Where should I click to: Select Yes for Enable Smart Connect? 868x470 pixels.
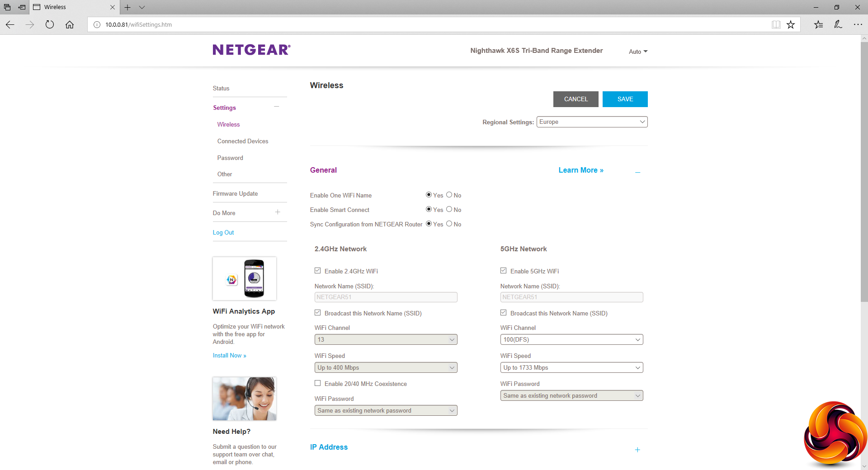[429, 209]
